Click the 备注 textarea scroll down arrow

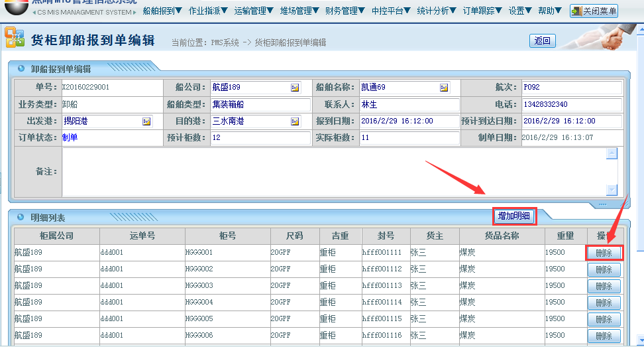click(612, 190)
